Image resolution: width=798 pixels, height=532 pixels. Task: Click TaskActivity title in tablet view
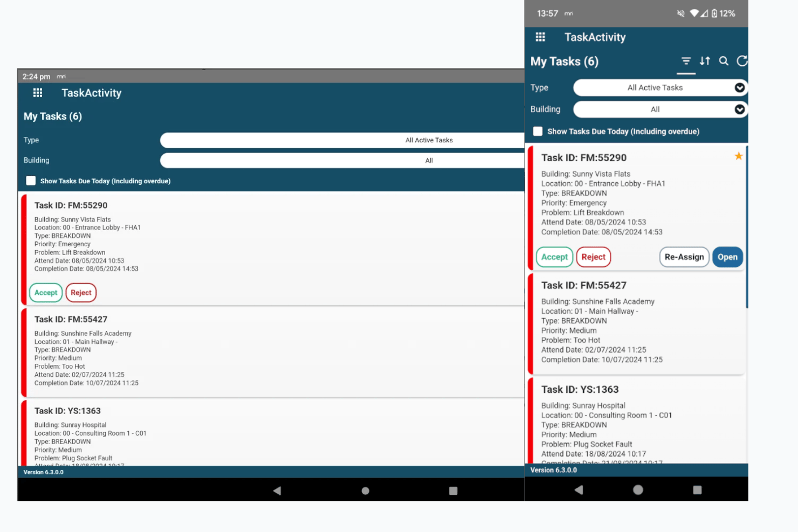pos(92,93)
